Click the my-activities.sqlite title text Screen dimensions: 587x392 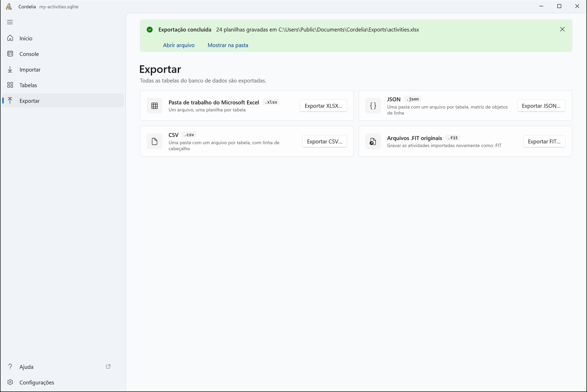[x=59, y=7]
